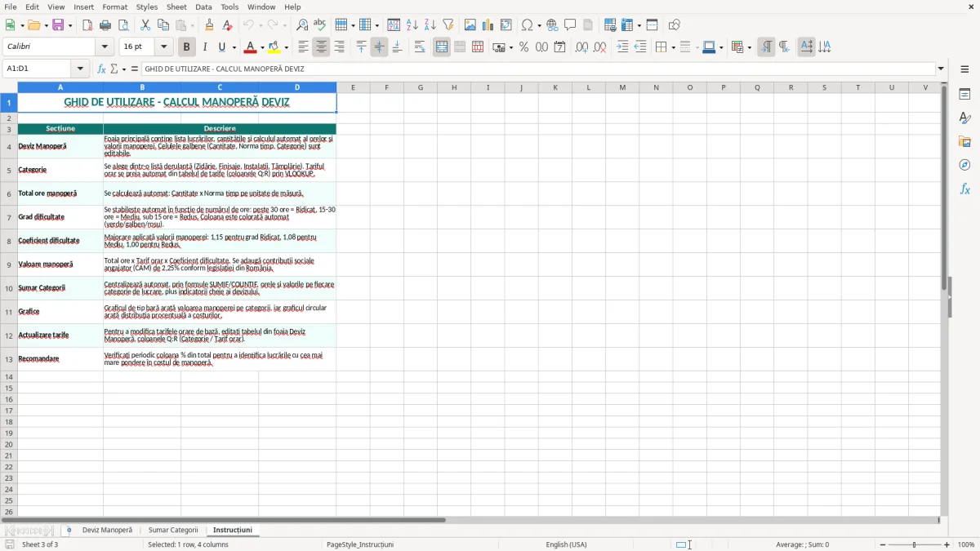Open Font Size dropdown arrow
Image resolution: width=980 pixels, height=551 pixels.
(x=164, y=47)
